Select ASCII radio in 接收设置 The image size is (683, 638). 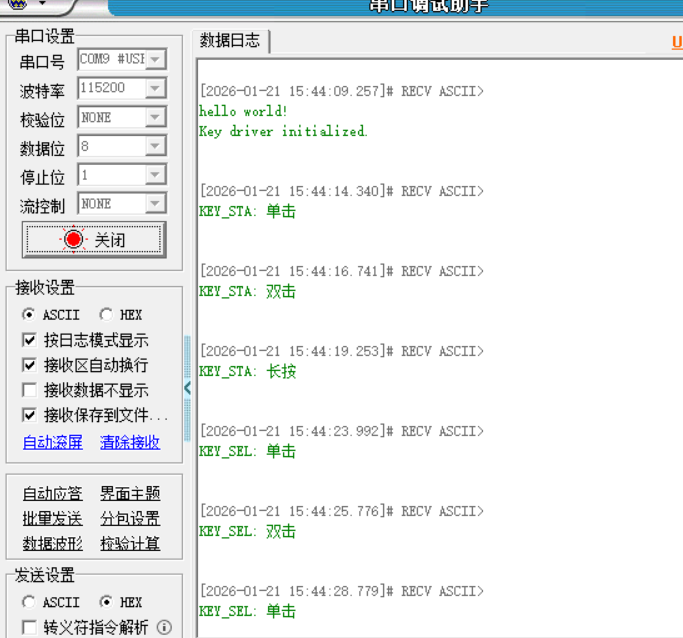click(29, 314)
